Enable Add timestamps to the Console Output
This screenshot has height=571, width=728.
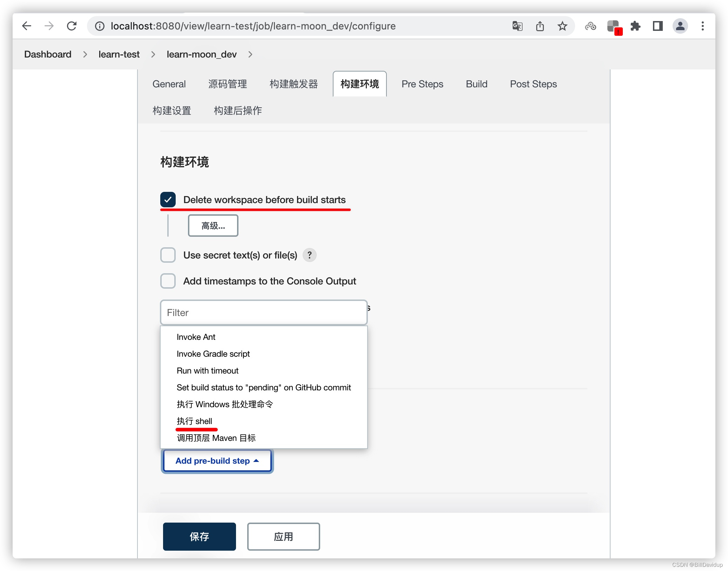point(168,281)
